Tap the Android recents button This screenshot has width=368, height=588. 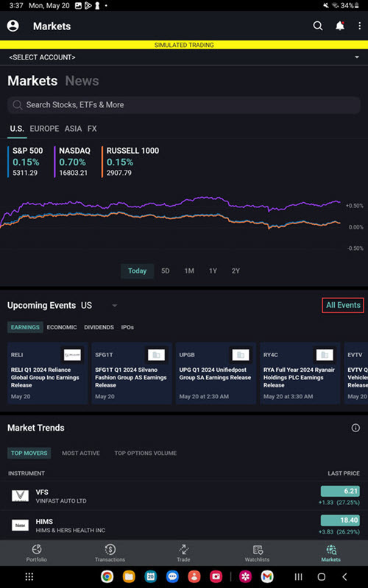(x=298, y=576)
